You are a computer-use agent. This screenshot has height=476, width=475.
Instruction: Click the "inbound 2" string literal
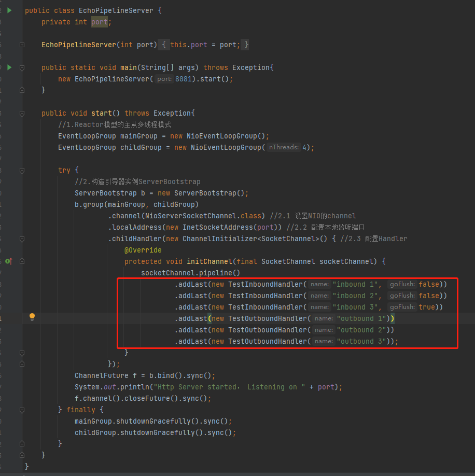[x=355, y=296]
